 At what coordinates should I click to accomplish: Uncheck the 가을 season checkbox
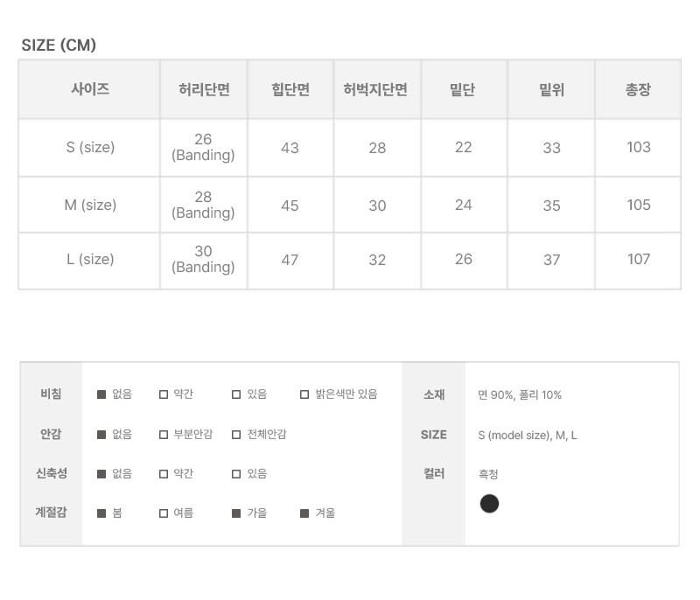236,513
